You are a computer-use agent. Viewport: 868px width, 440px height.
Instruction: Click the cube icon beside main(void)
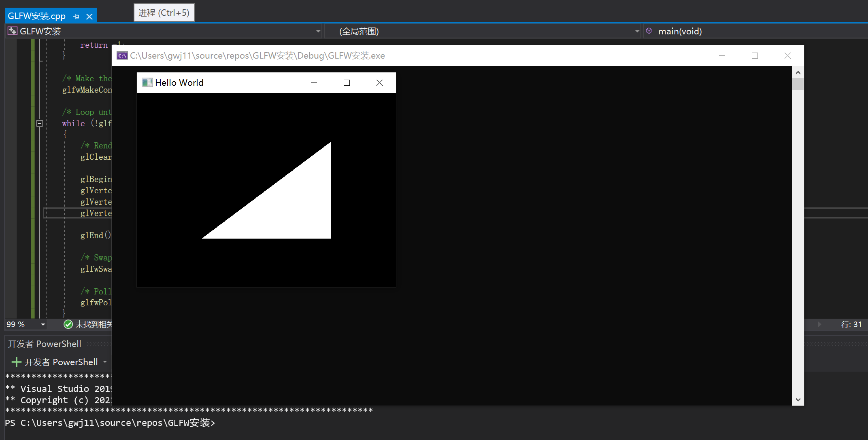[x=649, y=31]
